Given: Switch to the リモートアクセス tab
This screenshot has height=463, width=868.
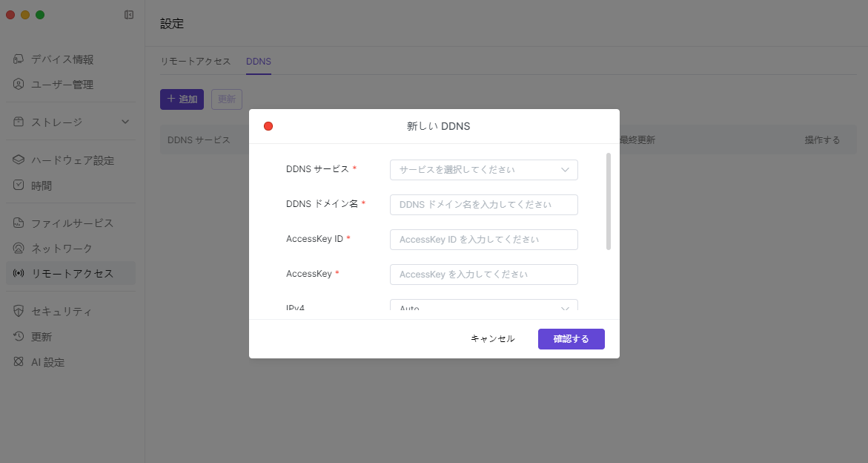Looking at the screenshot, I should [x=196, y=62].
